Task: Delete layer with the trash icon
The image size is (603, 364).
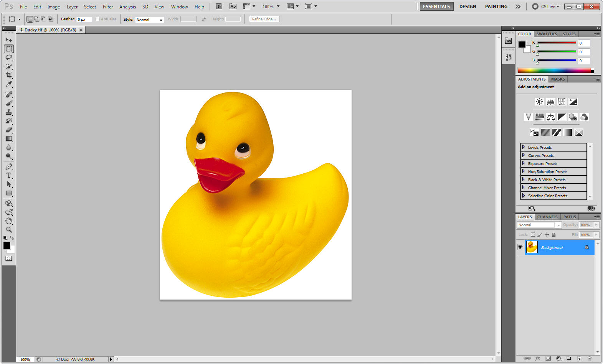Action: pos(590,358)
